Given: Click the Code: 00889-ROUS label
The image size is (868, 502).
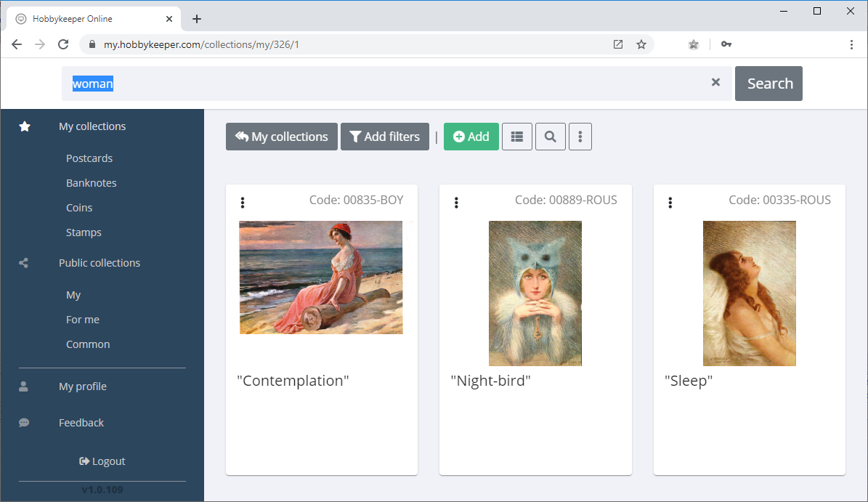Looking at the screenshot, I should point(566,201).
